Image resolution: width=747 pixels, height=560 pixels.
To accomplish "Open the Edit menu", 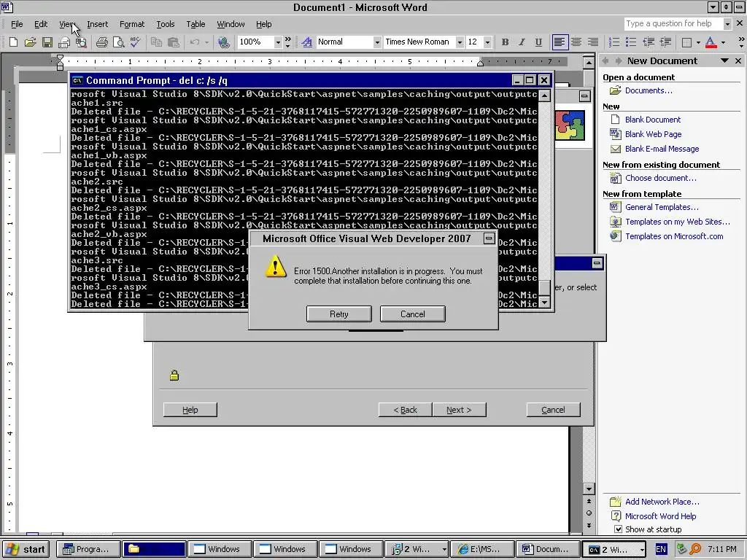I will tap(41, 24).
